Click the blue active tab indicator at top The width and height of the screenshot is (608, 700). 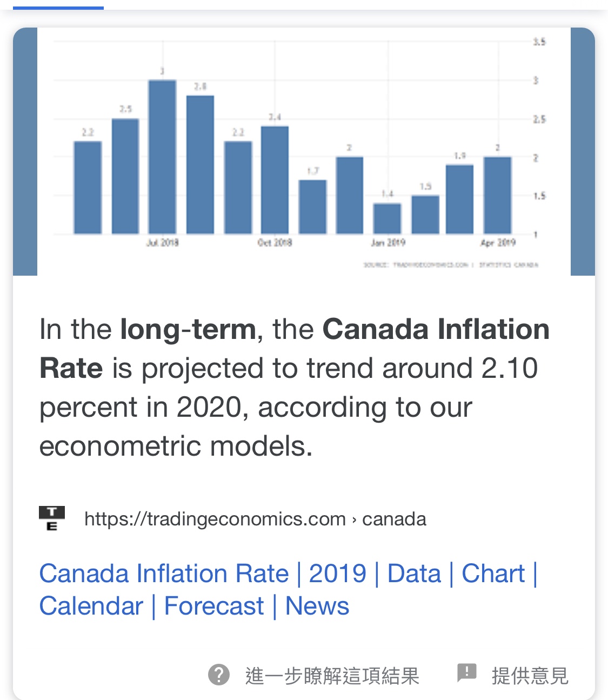coord(58,8)
